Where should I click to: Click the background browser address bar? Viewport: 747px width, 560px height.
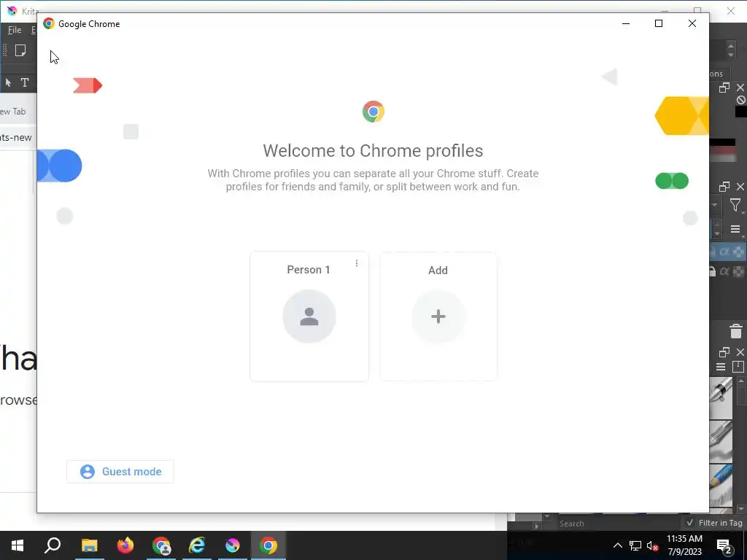tap(16, 138)
